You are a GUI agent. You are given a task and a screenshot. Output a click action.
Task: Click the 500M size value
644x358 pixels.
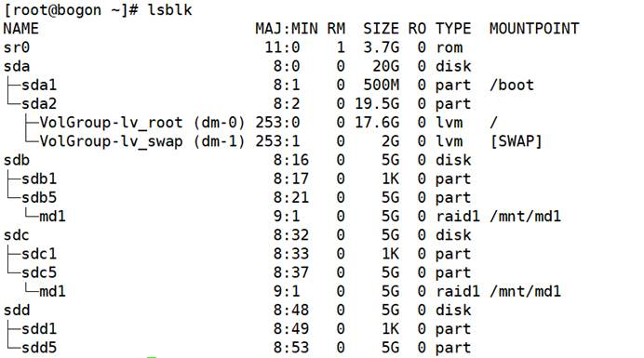coord(381,85)
